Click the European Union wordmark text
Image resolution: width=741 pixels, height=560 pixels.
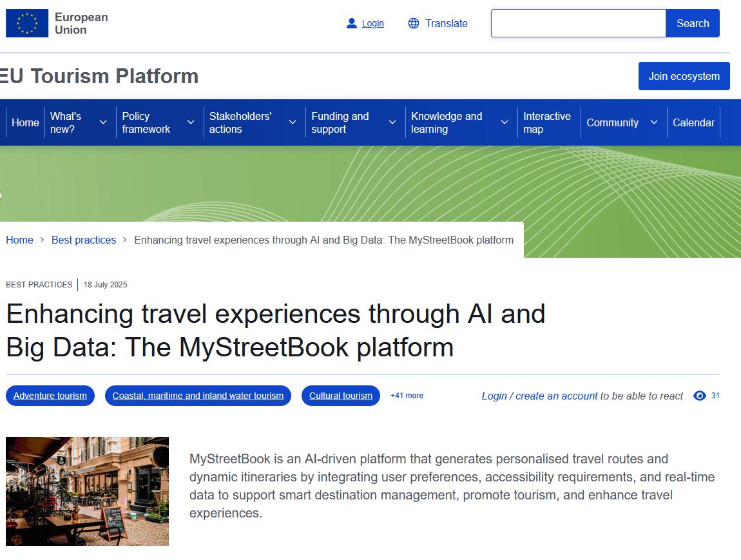(81, 23)
